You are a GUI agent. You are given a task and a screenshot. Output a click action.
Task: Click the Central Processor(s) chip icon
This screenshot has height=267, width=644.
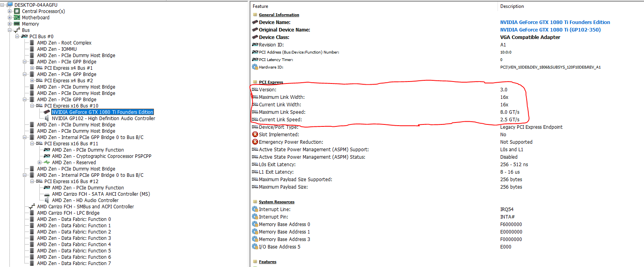17,11
